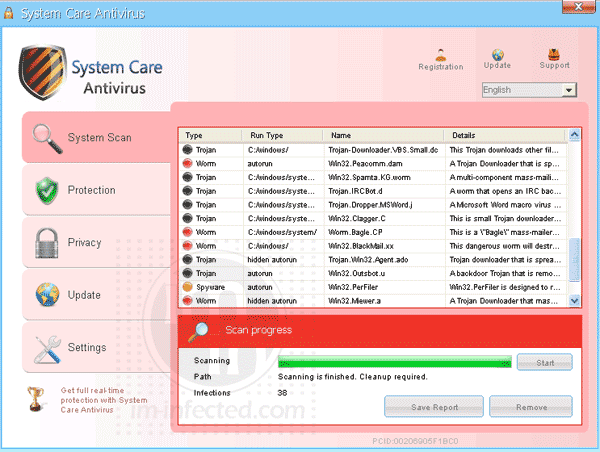The width and height of the screenshot is (600, 452).
Task: Click the PCID text at the bottom
Action: pyautogui.click(x=415, y=441)
